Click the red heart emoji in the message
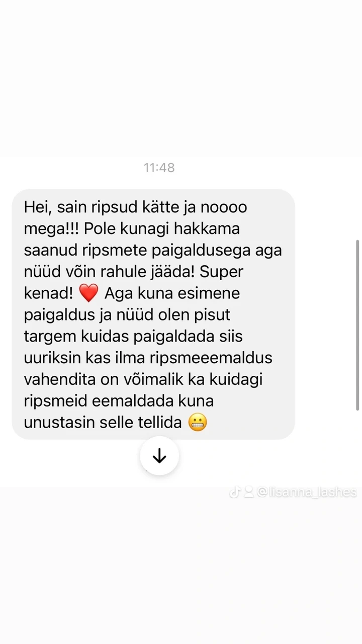Screen dimensions: 362x644 point(89,293)
